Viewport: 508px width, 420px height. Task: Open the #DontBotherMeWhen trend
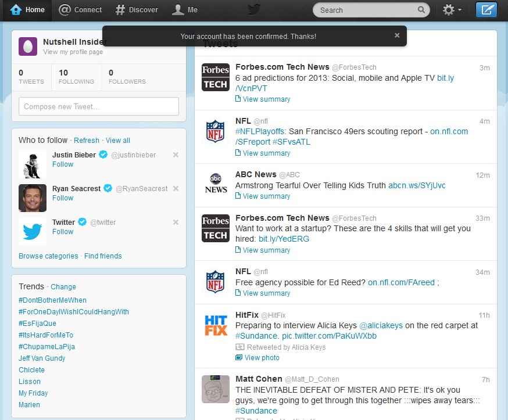pyautogui.click(x=52, y=300)
